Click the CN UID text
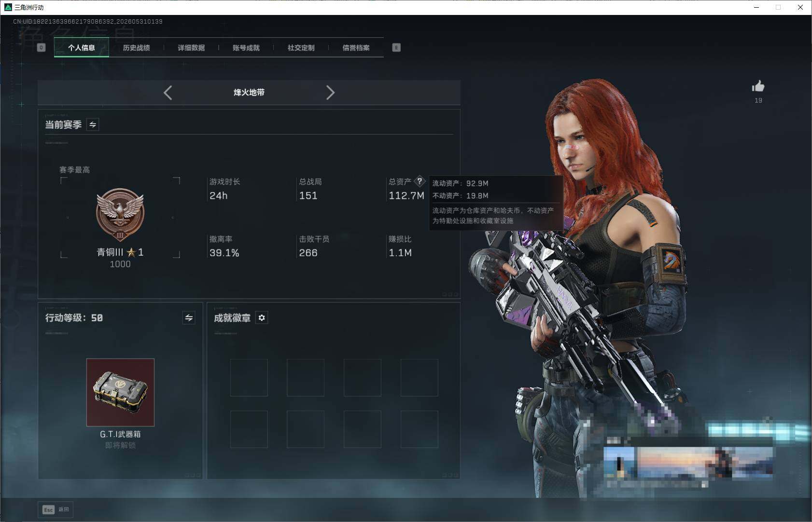The height and width of the screenshot is (522, 812). tap(88, 22)
